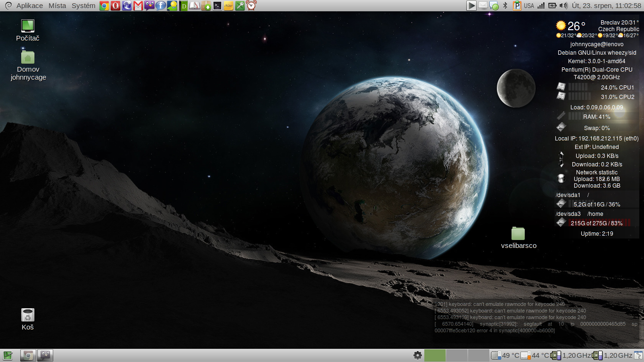This screenshot has width=644, height=362.
Task: Activate the camera app taskbar button
Action: pos(28,355)
